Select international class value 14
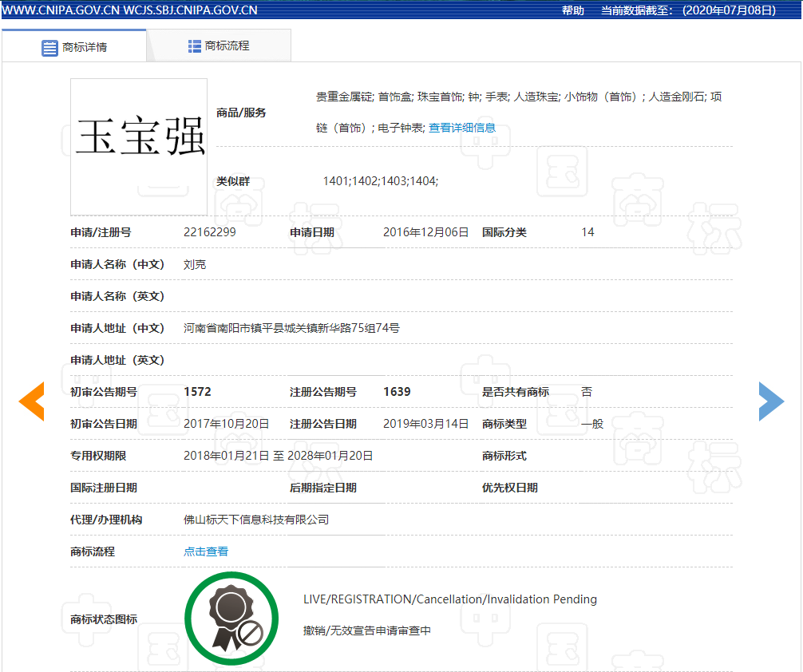 click(x=587, y=232)
